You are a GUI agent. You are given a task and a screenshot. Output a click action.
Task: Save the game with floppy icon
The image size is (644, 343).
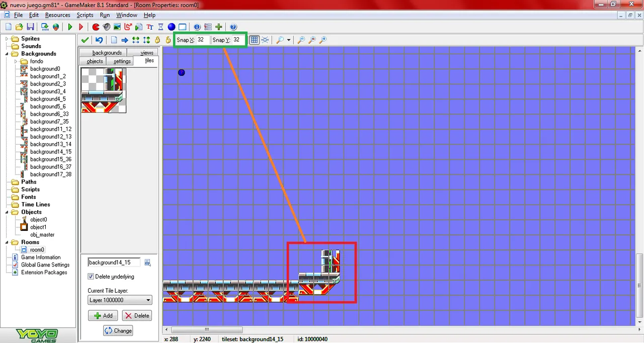click(x=30, y=27)
